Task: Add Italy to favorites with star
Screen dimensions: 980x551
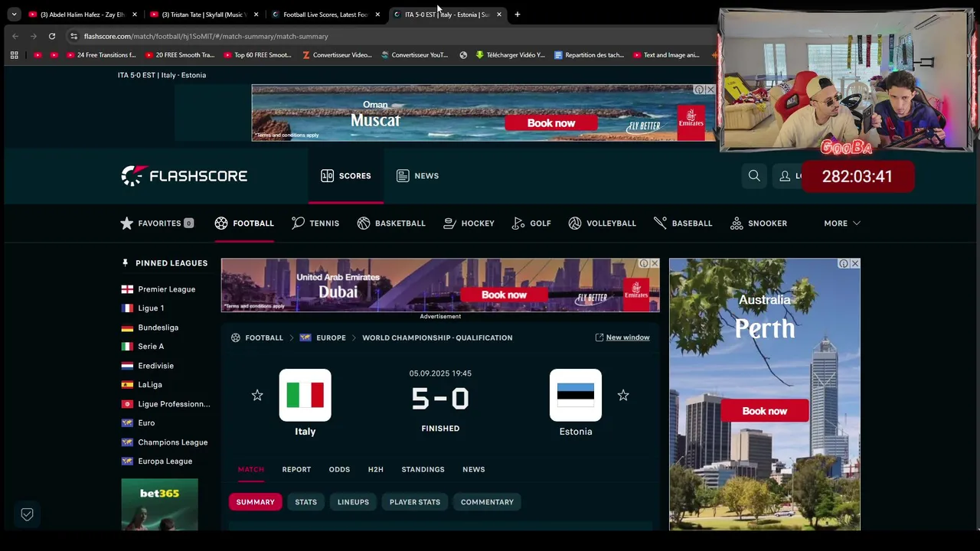Action: click(x=257, y=396)
